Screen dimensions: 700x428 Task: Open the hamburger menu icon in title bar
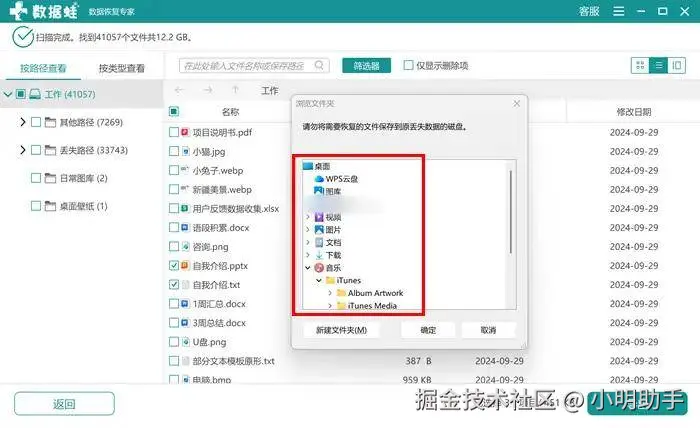(619, 11)
